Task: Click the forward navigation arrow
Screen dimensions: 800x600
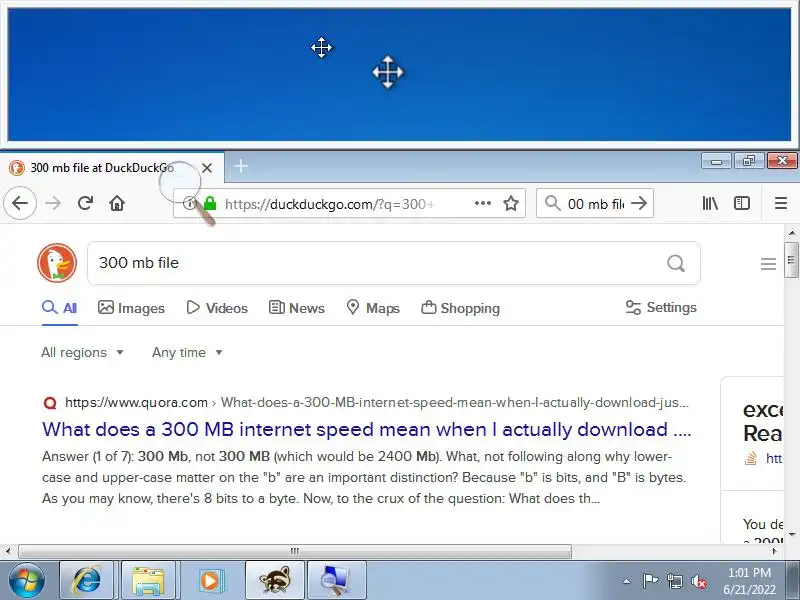Action: click(x=53, y=203)
